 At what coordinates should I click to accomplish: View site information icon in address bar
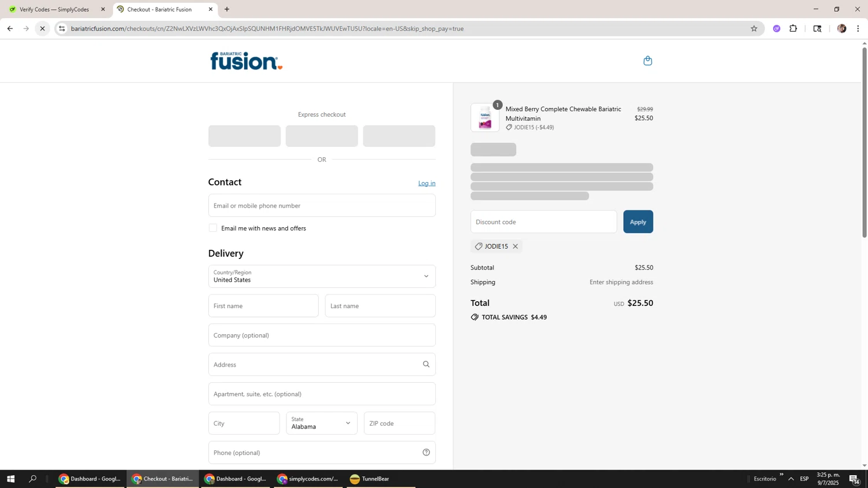click(x=62, y=28)
